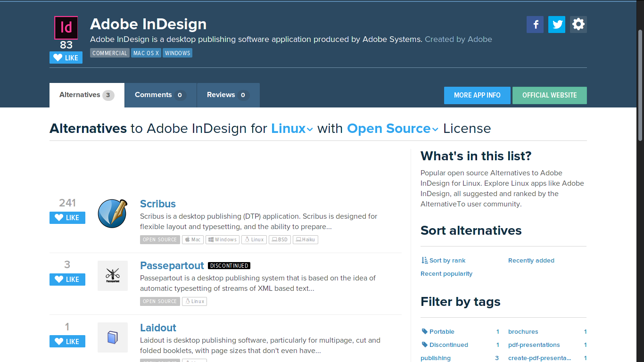Click the Created by Adobe link
644x362 pixels.
[458, 40]
